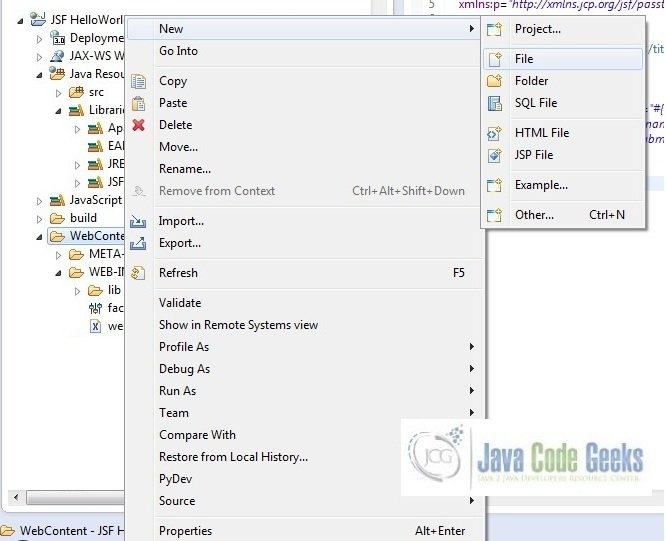
Task: Click the new Folder icon in submenu
Action: pos(494,81)
